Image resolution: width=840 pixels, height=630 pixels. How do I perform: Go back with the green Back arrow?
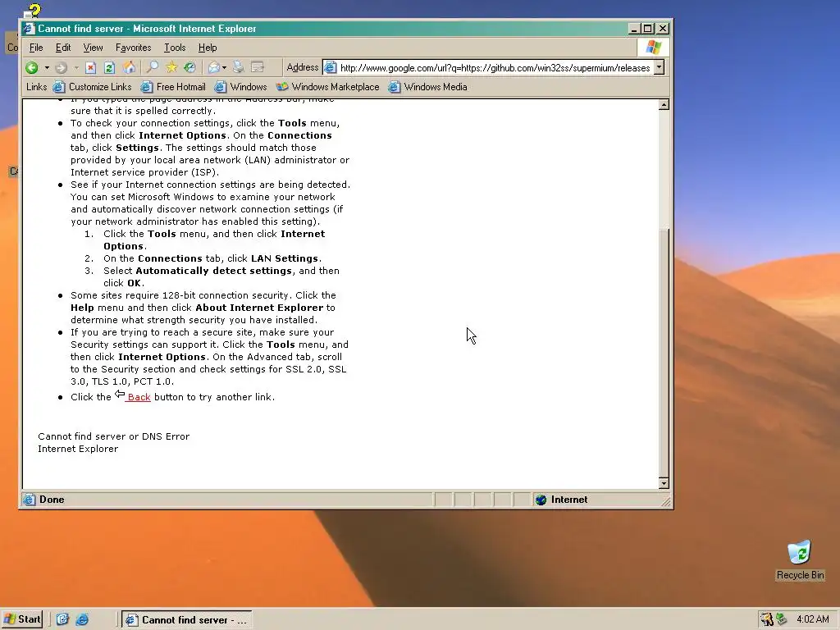(32, 67)
